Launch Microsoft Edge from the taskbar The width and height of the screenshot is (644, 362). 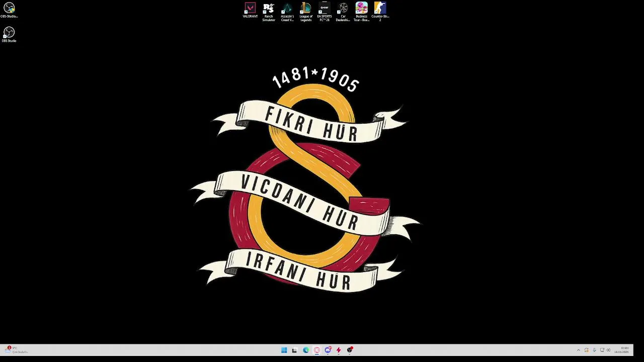[306, 350]
